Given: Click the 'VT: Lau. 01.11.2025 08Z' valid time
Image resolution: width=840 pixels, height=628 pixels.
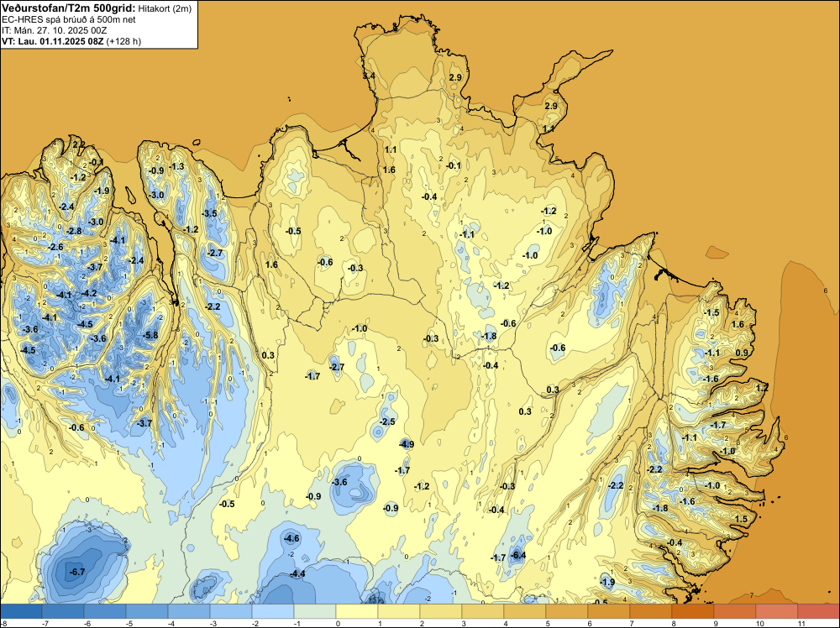Looking at the screenshot, I should click(x=52, y=41).
